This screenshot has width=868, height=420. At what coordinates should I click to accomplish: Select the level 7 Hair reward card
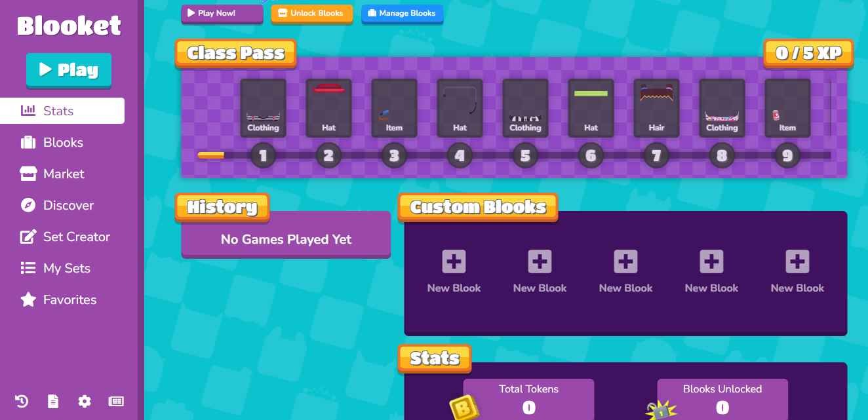tap(656, 108)
